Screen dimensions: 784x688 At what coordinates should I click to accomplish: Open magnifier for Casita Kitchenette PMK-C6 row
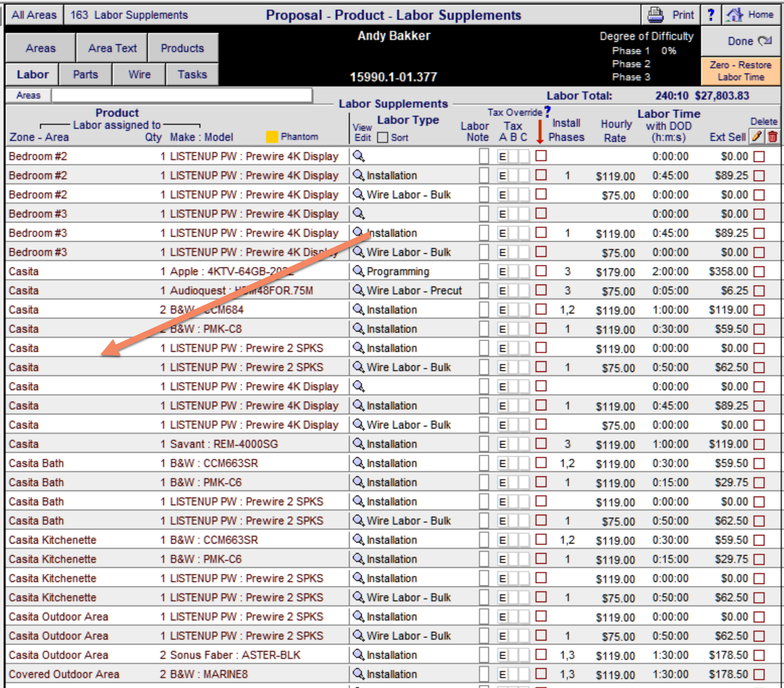click(x=358, y=558)
